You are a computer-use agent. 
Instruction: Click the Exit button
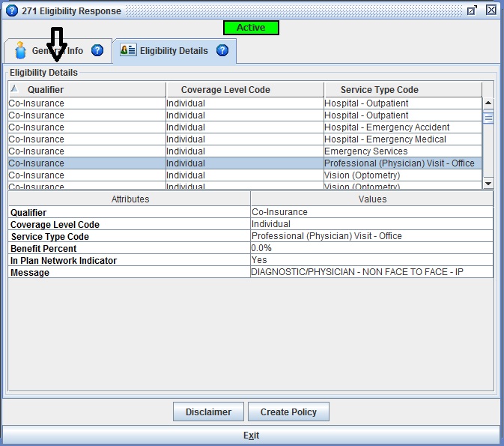click(x=251, y=435)
